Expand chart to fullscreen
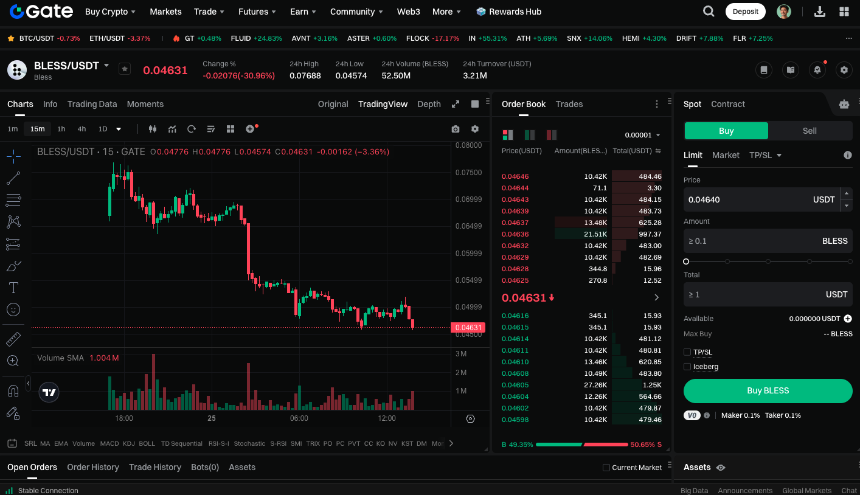Image resolution: width=860 pixels, height=495 pixels. tap(455, 104)
